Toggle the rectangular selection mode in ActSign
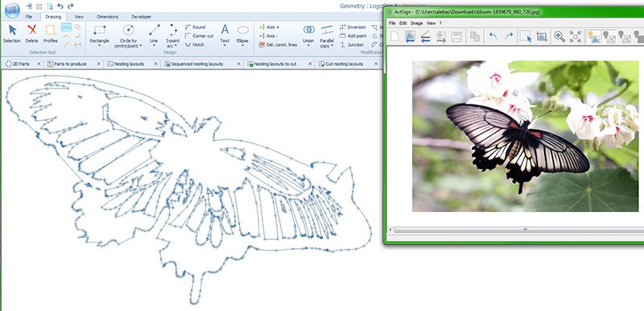 [526, 36]
